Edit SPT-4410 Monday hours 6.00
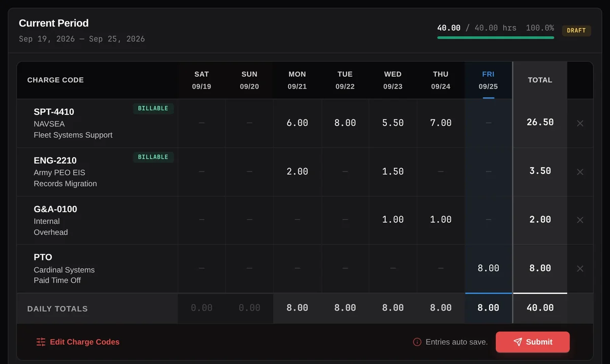 click(x=297, y=123)
